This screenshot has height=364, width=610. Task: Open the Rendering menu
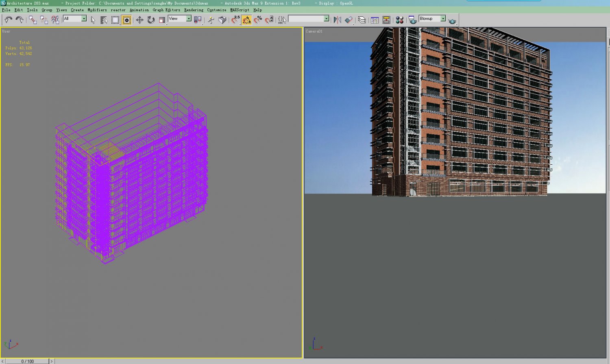pyautogui.click(x=193, y=10)
